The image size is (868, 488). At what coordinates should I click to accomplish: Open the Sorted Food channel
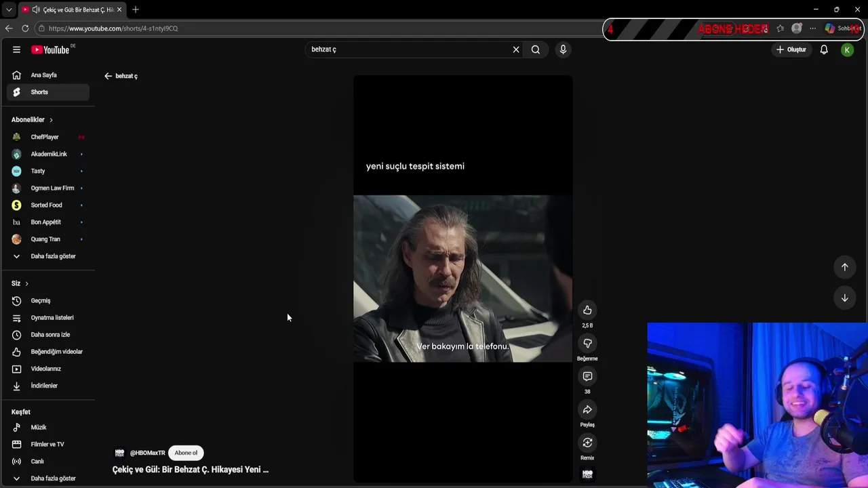(x=47, y=205)
